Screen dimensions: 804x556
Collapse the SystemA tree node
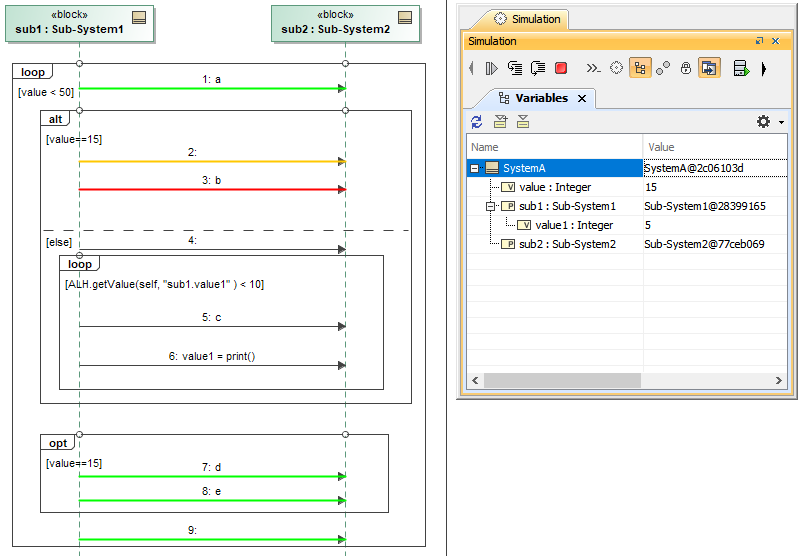tap(475, 168)
